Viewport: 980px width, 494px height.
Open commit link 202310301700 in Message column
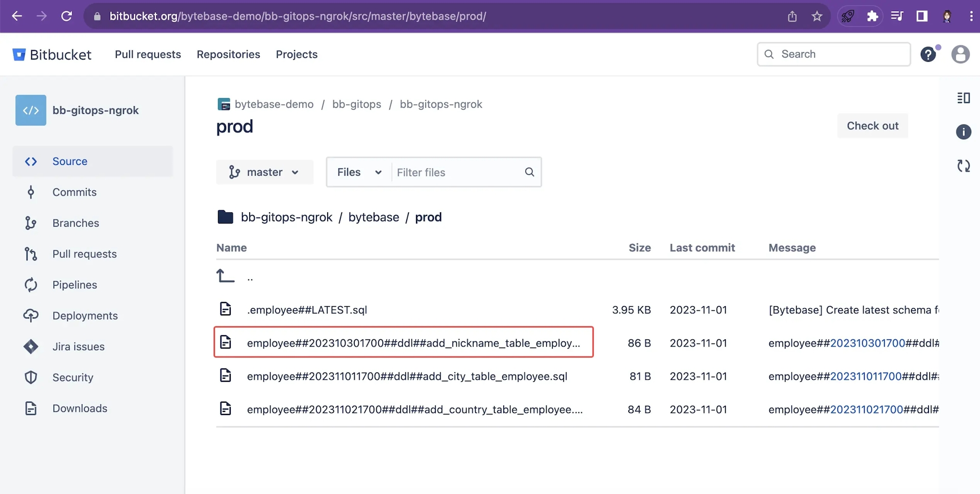click(x=868, y=343)
